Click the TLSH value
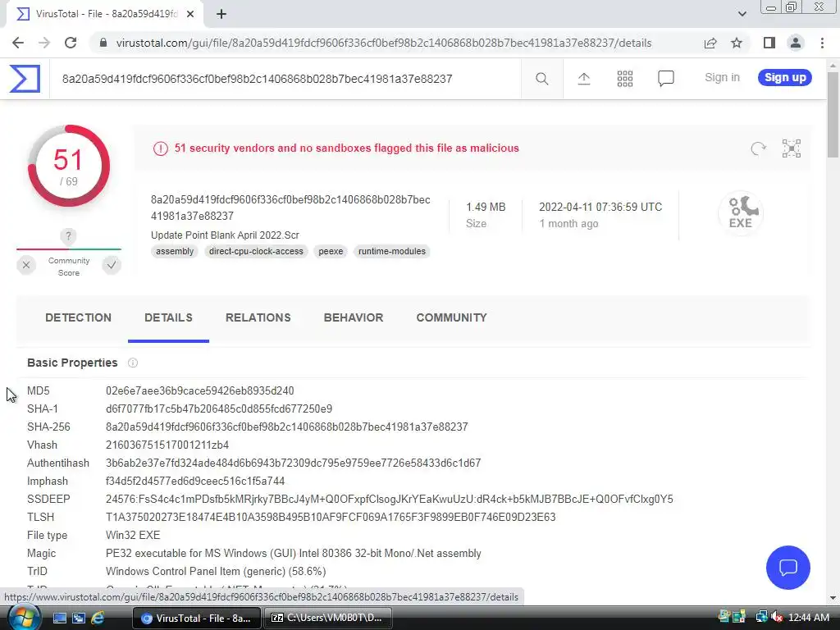Image resolution: width=840 pixels, height=630 pixels. tap(331, 517)
